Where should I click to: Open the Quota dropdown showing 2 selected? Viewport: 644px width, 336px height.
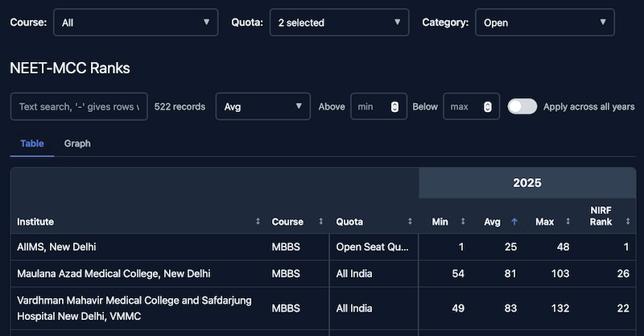point(339,23)
